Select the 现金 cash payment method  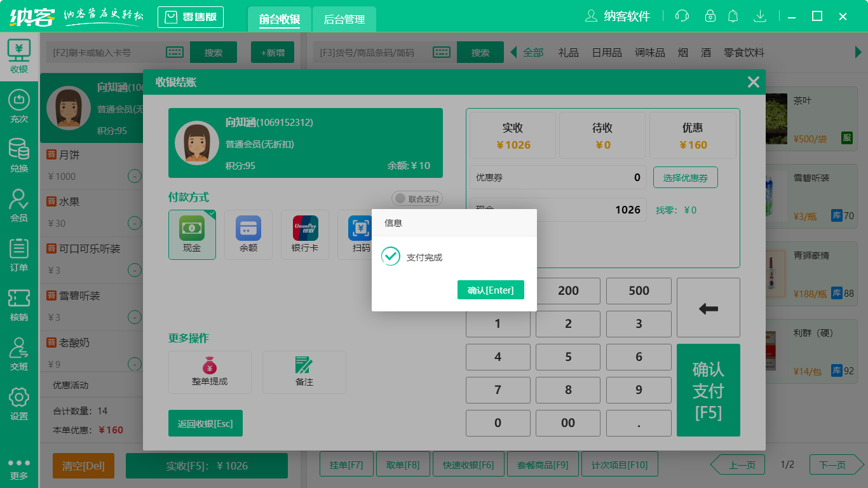[192, 234]
